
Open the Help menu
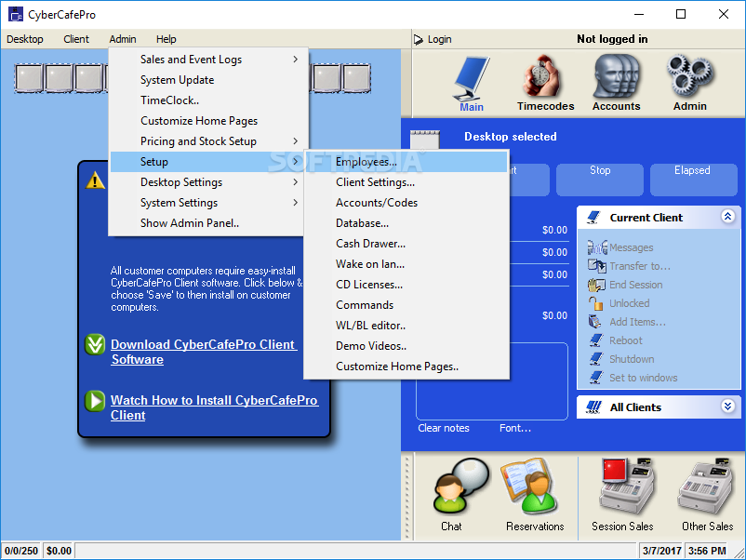pos(167,39)
